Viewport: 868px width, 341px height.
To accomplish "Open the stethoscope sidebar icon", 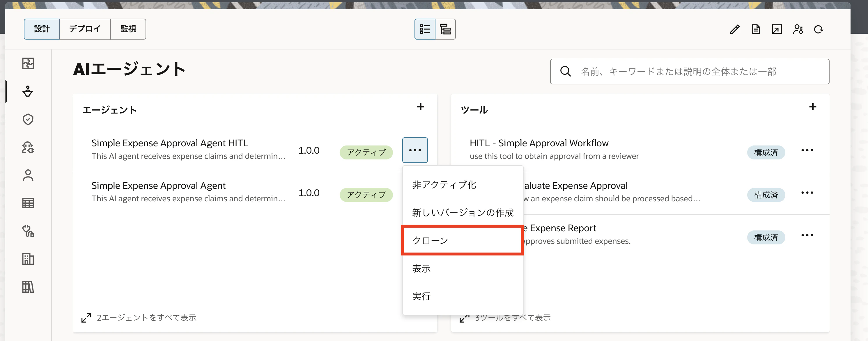I will 28,231.
